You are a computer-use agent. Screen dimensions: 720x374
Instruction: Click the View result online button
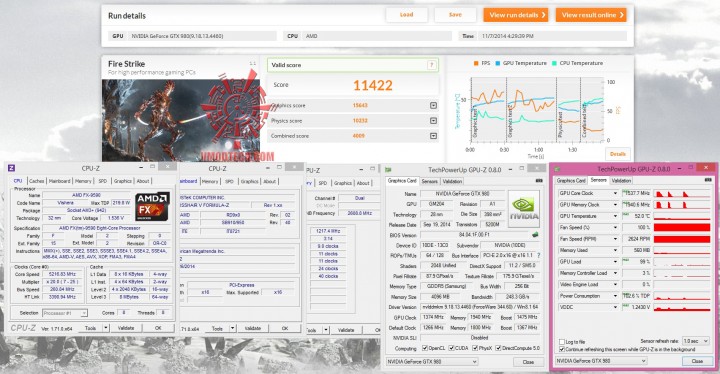point(591,15)
